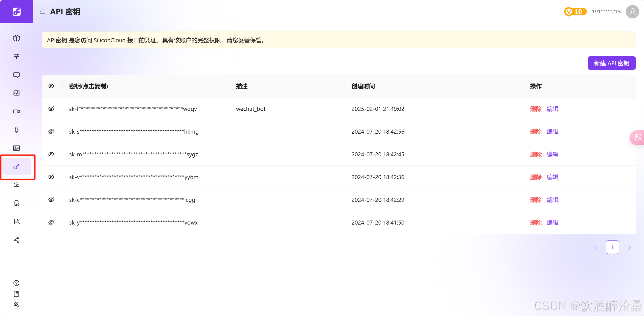Click 删除 for the key ending hkmg
Image resolution: width=644 pixels, height=316 pixels.
click(536, 132)
